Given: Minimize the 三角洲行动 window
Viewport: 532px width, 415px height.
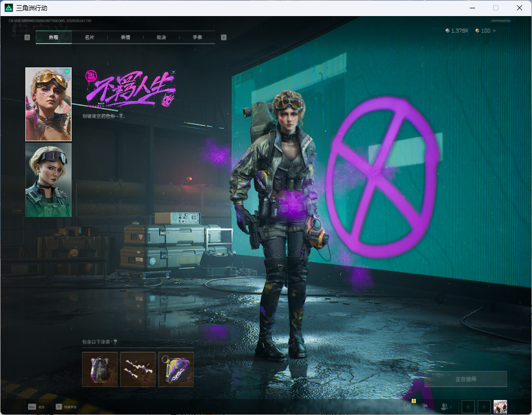Looking at the screenshot, I should (472, 8).
